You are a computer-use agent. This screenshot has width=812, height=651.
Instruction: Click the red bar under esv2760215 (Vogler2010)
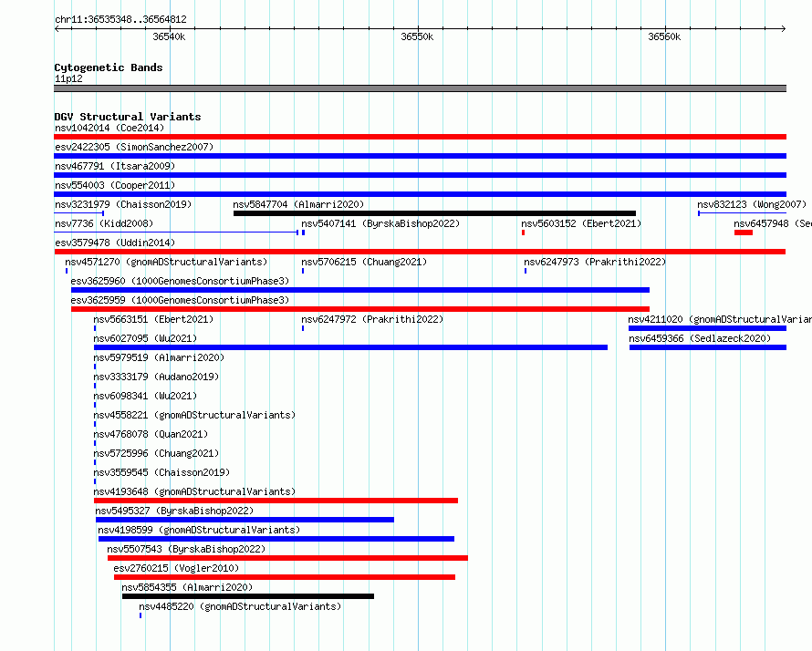(285, 577)
